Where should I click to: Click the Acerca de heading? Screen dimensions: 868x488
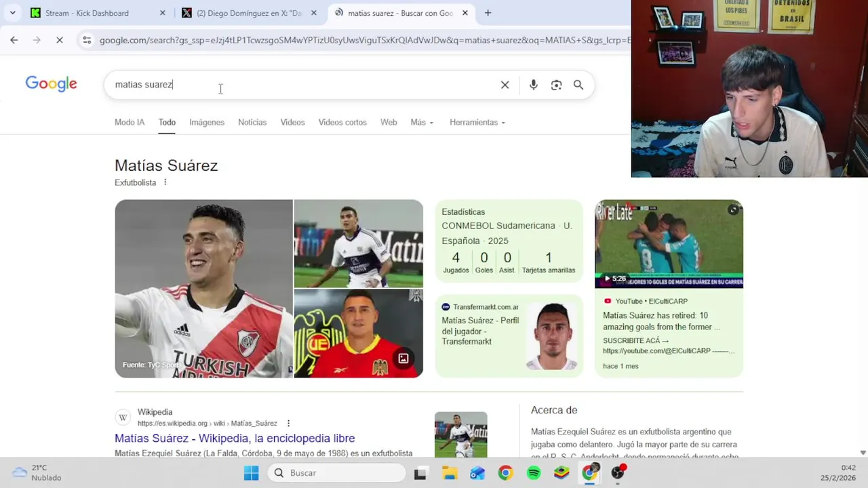554,410
